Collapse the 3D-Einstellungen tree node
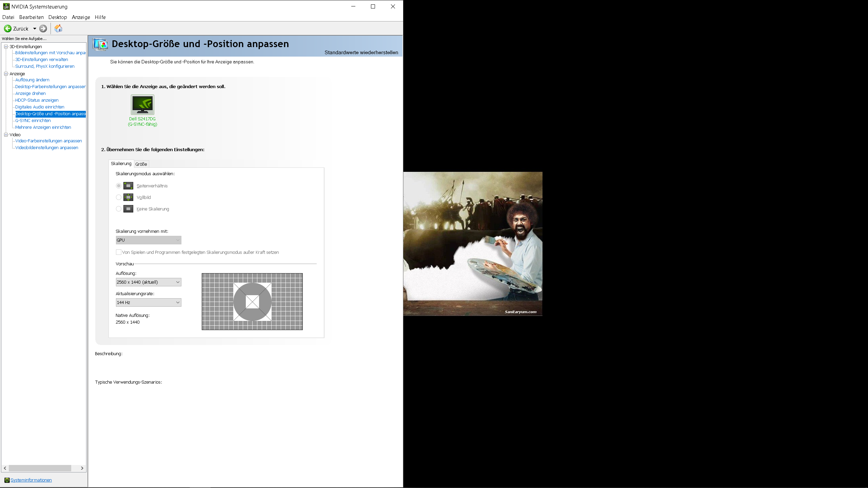The height and width of the screenshot is (488, 868). 6,46
